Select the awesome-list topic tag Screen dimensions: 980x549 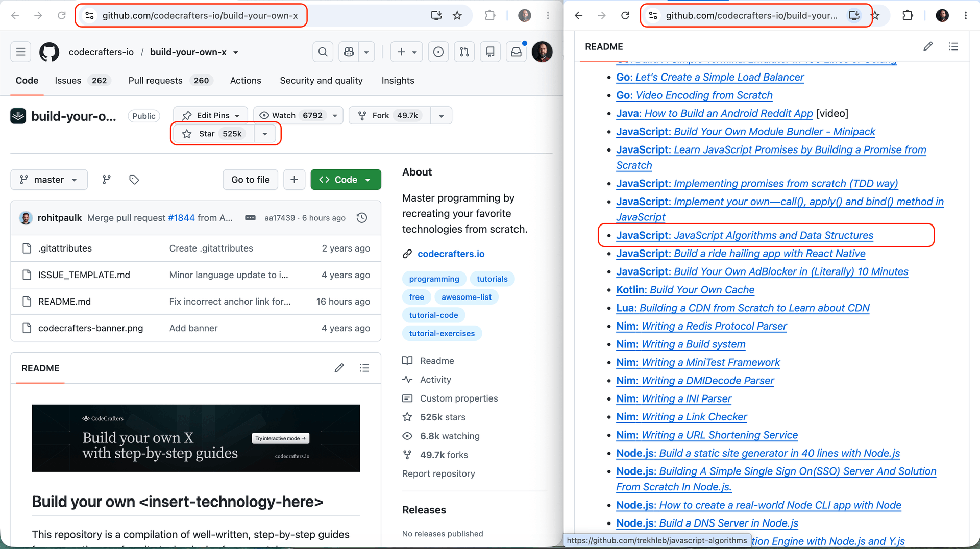click(x=467, y=297)
